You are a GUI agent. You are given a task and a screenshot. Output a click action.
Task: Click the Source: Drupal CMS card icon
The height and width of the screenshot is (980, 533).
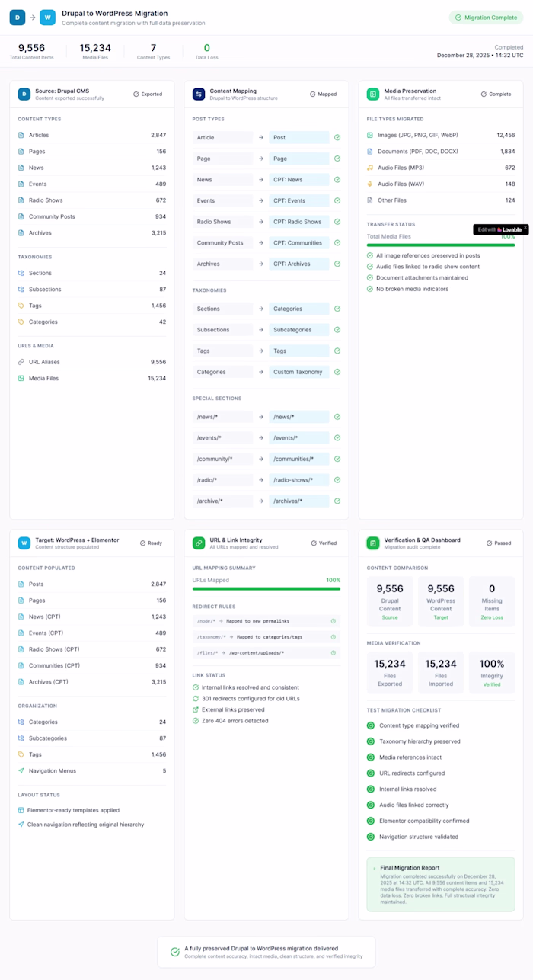[24, 94]
